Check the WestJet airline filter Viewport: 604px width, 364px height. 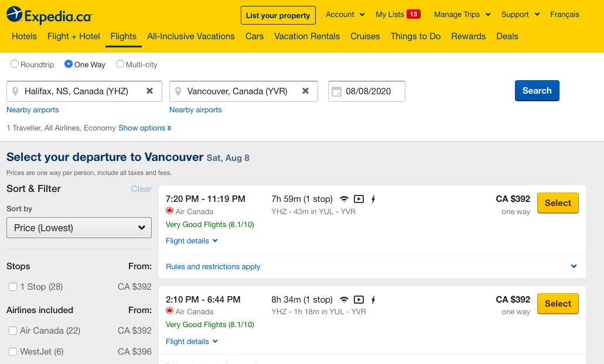click(x=13, y=352)
